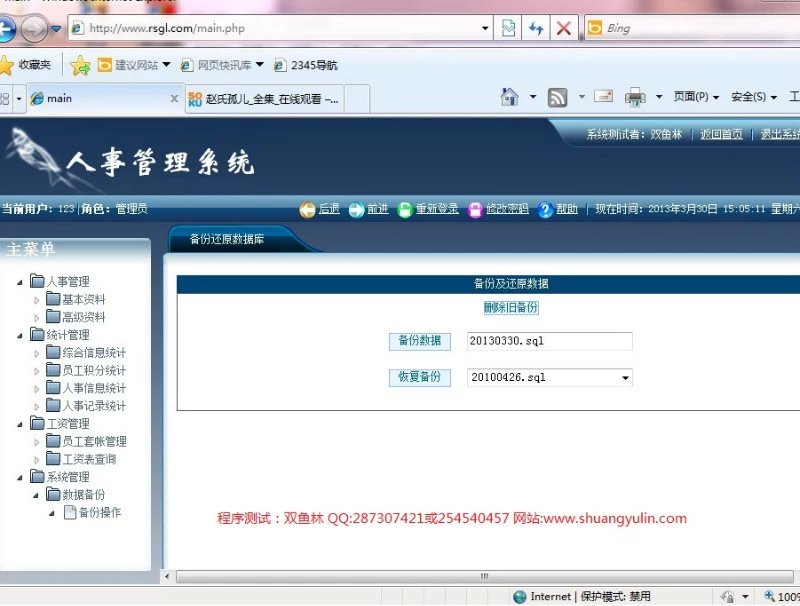Open the address bar history dropdown arrow
Viewport: 800px width, 606px height.
485,29
